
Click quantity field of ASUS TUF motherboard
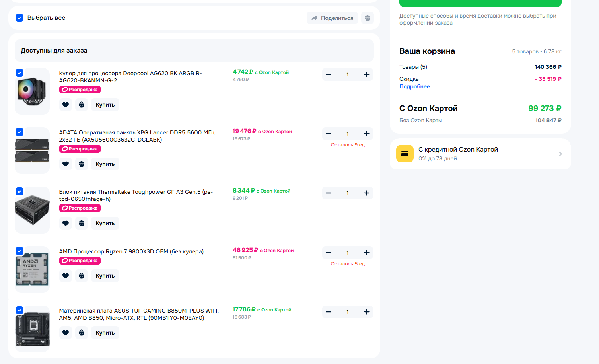(348, 312)
